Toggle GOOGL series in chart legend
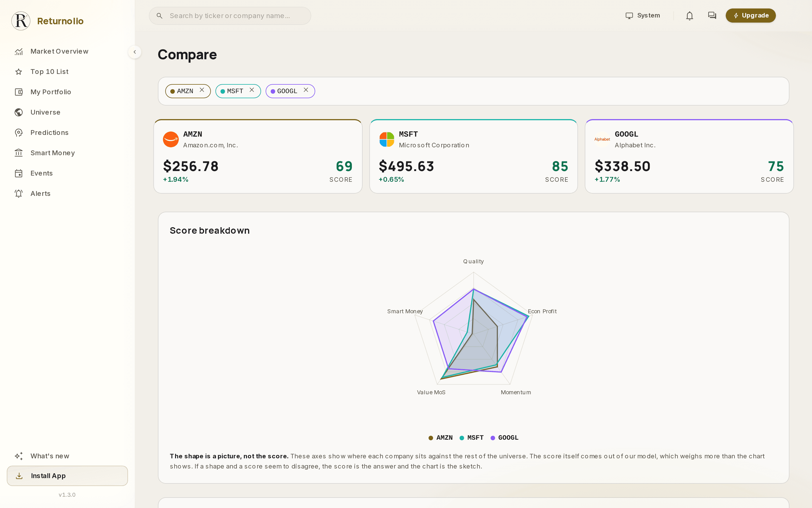This screenshot has height=508, width=812. (x=504, y=438)
